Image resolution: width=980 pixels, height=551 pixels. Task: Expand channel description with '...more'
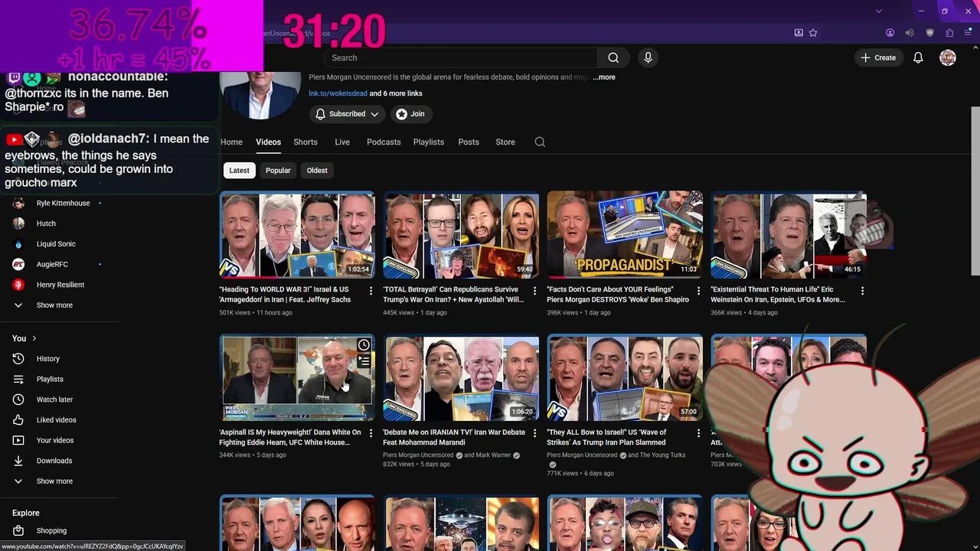[x=603, y=77]
